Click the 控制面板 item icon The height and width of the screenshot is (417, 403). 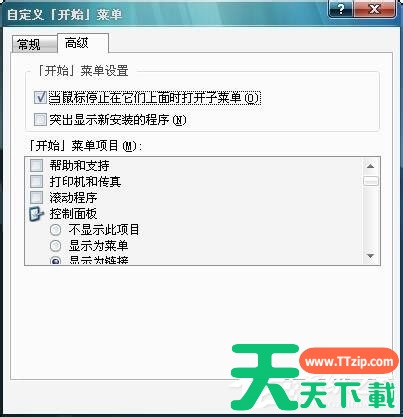click(37, 214)
